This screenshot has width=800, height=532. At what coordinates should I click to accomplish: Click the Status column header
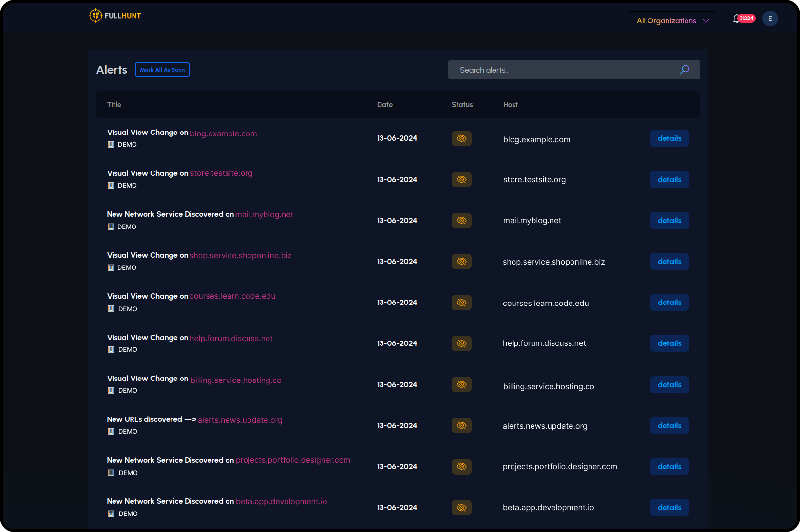pos(462,105)
